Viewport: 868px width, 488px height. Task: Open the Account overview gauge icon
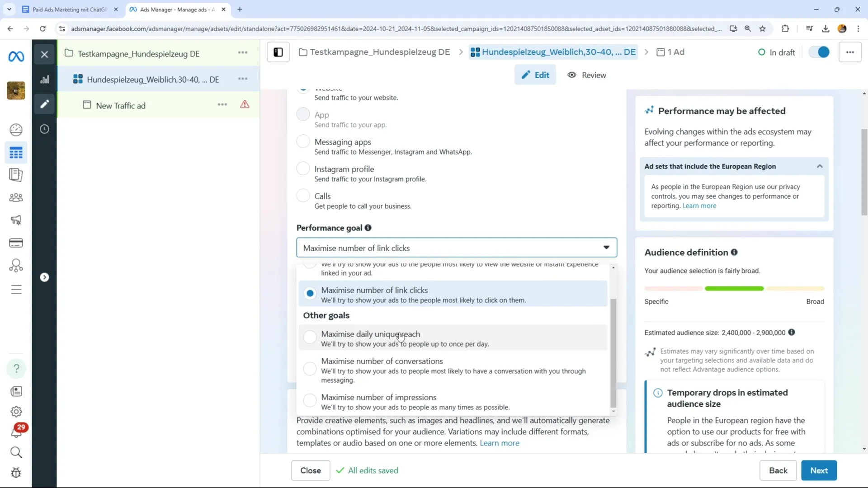[x=16, y=130]
